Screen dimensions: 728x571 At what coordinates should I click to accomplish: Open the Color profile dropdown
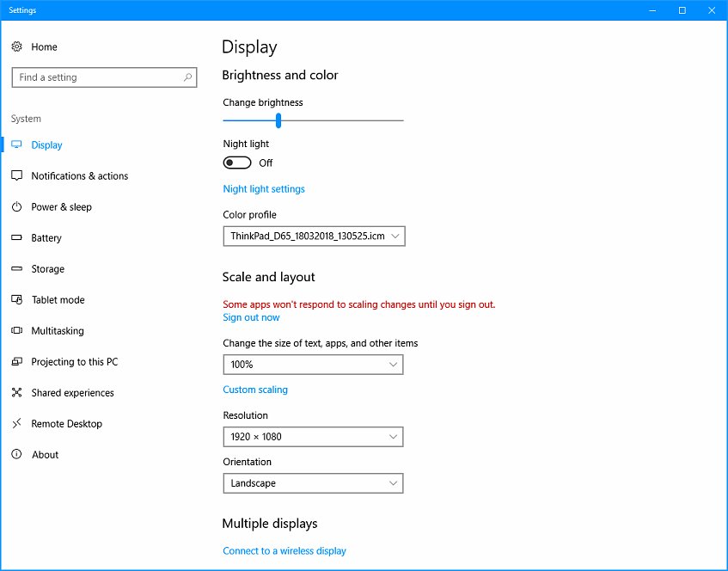[x=315, y=236]
